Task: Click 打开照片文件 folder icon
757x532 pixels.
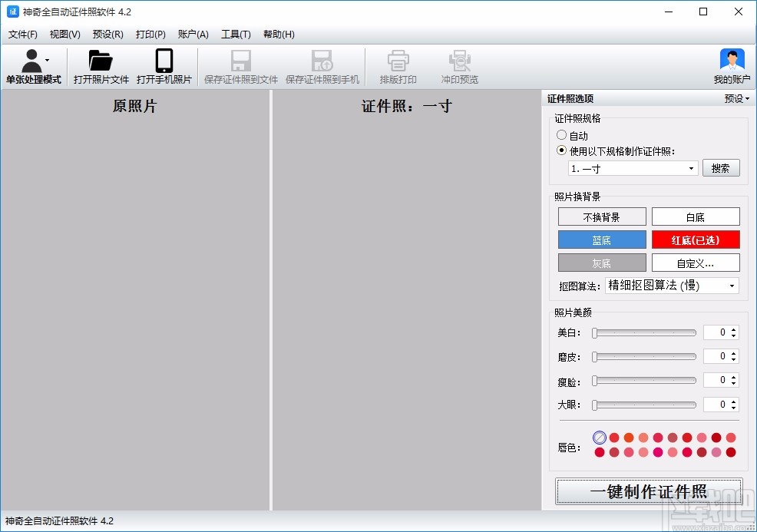Action: pyautogui.click(x=101, y=61)
